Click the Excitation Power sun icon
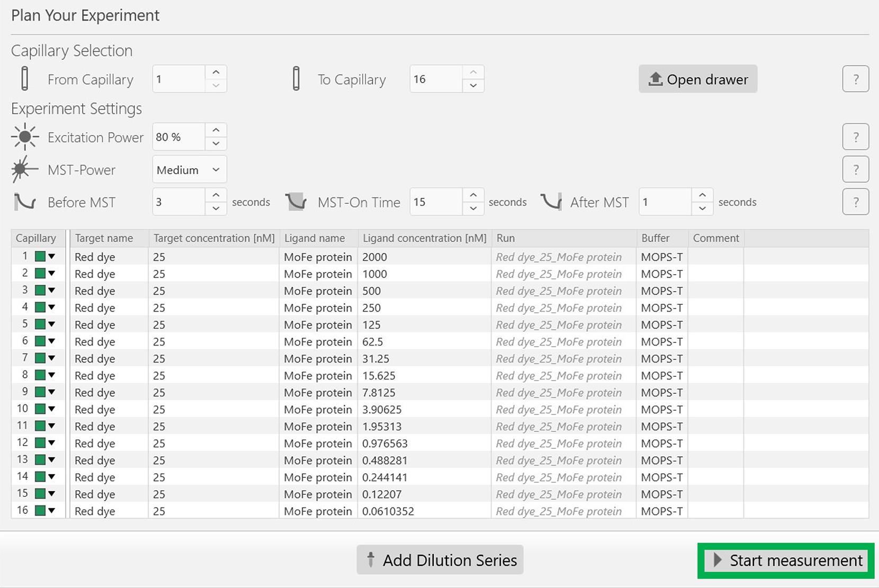 click(x=24, y=137)
